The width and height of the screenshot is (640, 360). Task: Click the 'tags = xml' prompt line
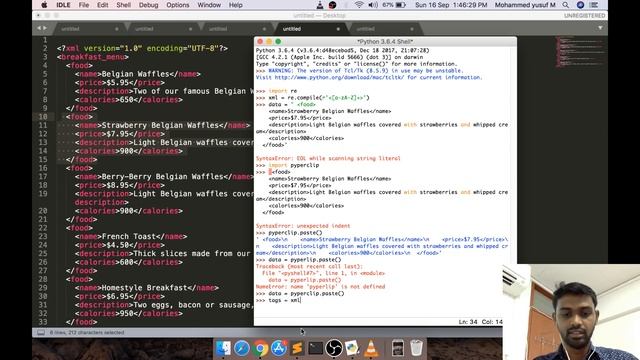278,300
